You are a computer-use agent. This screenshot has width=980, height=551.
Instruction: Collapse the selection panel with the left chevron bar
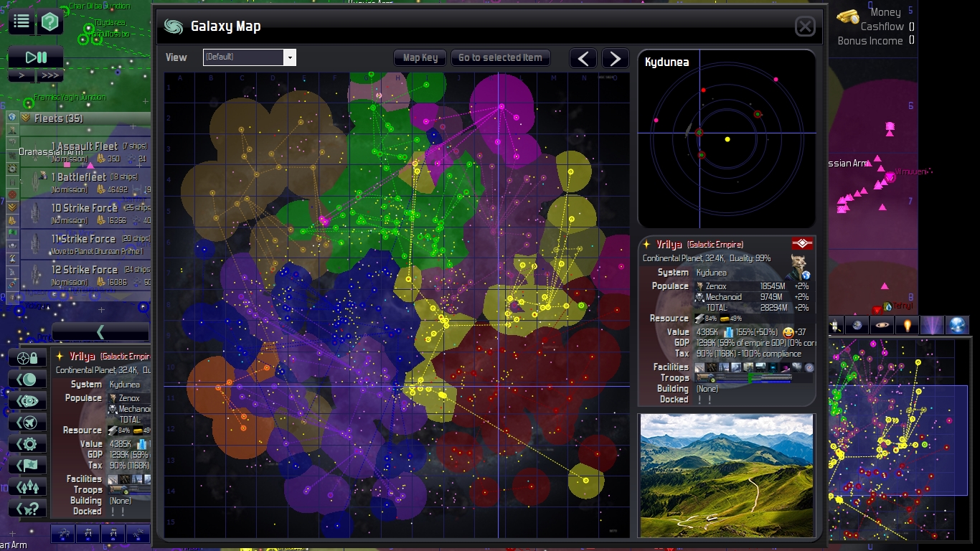(x=100, y=331)
